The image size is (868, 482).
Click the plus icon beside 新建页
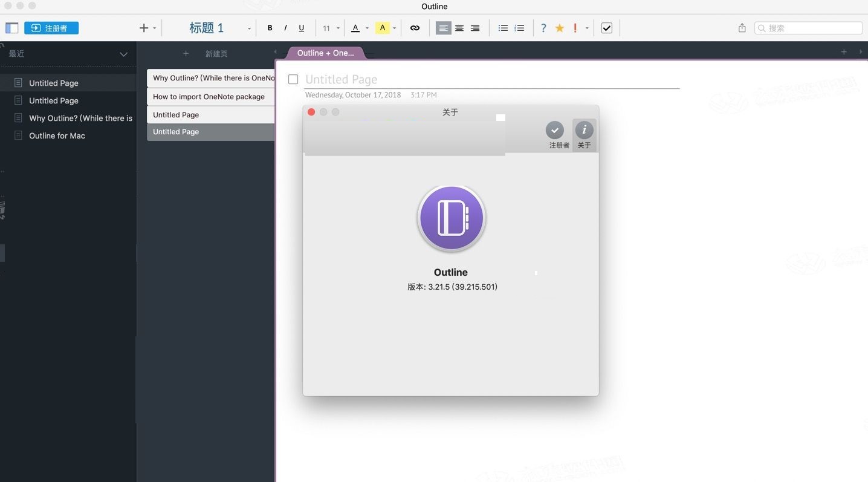click(x=186, y=54)
